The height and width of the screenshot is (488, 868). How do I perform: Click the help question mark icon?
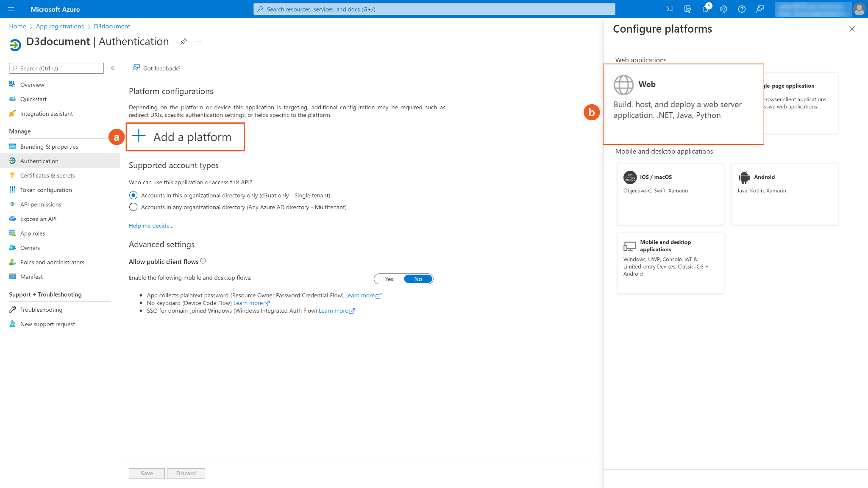(x=742, y=9)
